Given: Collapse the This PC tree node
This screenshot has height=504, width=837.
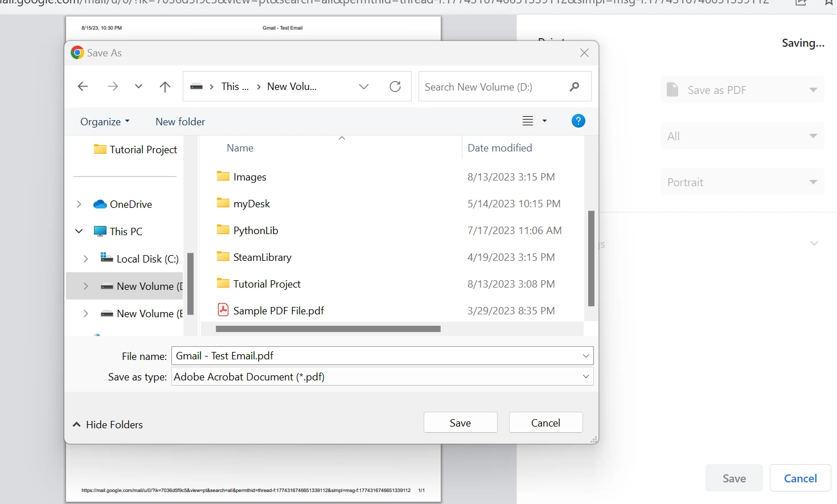Looking at the screenshot, I should click(79, 231).
